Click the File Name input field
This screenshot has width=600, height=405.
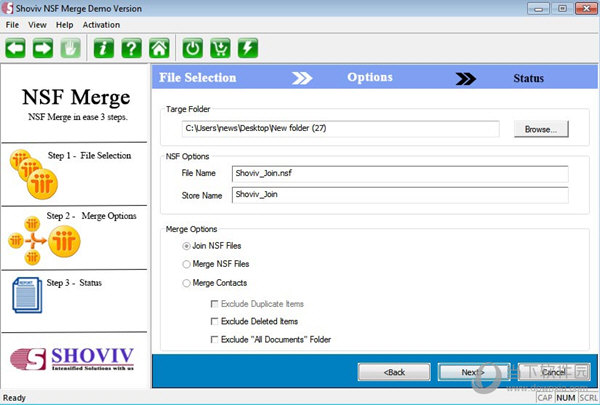[x=400, y=174]
